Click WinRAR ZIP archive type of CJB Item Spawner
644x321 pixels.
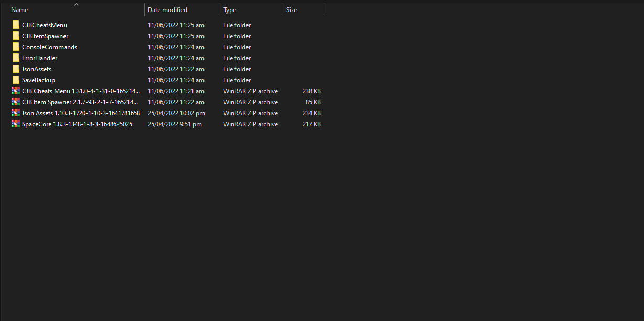tap(251, 102)
